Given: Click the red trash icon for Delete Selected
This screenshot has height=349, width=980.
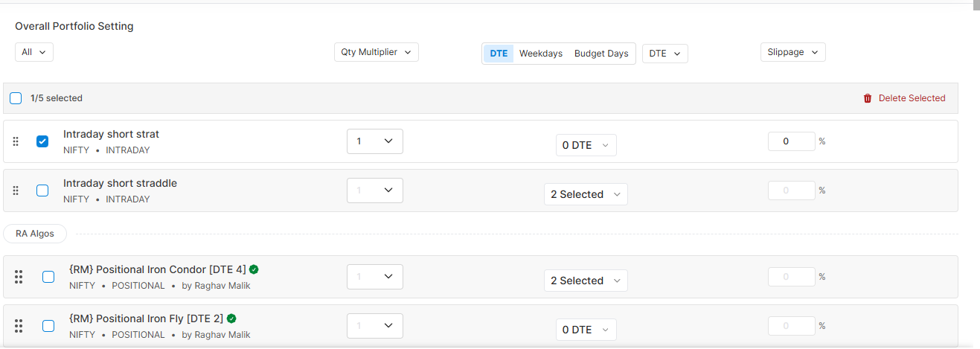Looking at the screenshot, I should point(868,98).
